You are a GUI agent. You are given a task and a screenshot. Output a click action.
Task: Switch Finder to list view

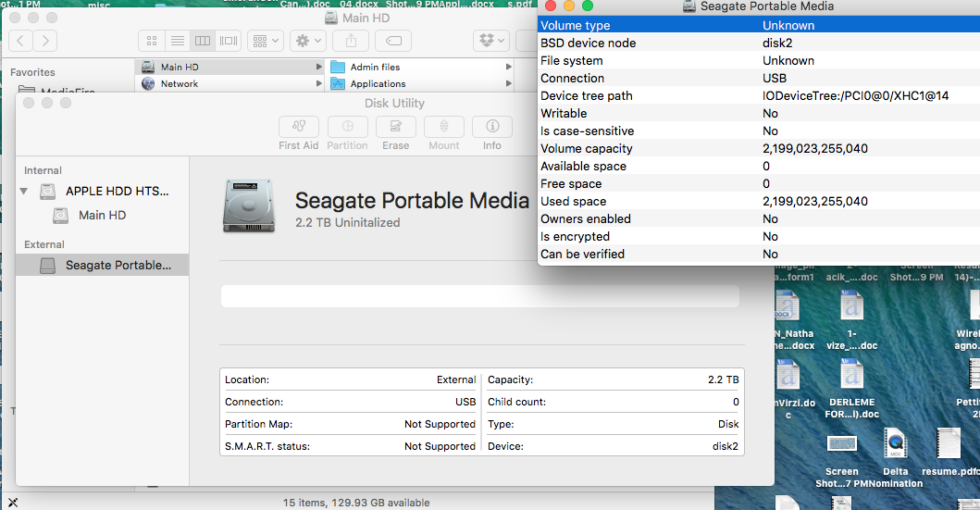178,41
